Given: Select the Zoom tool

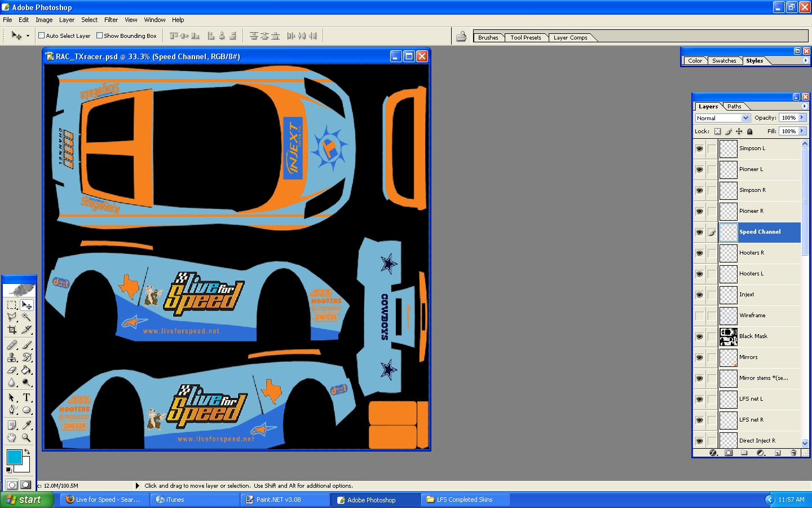Looking at the screenshot, I should [27, 437].
